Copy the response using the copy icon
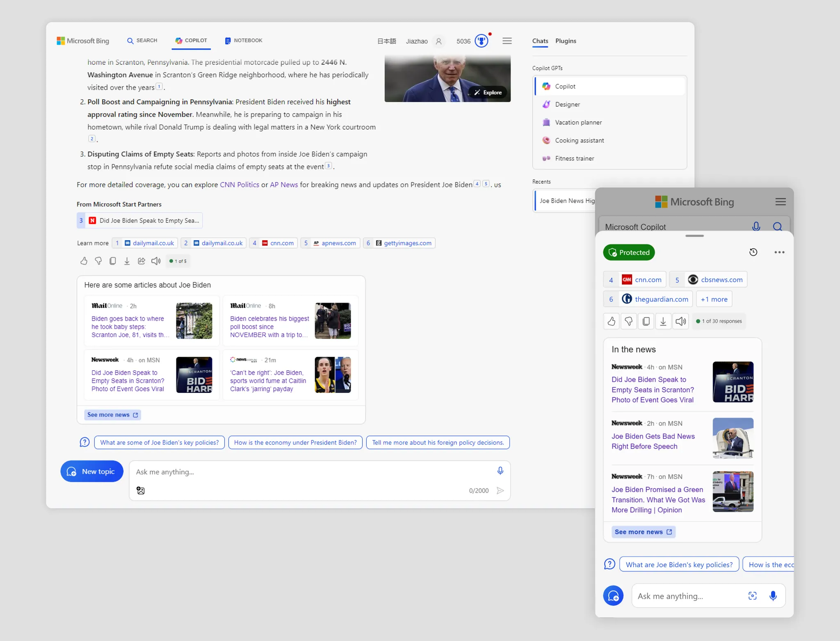 click(x=113, y=261)
